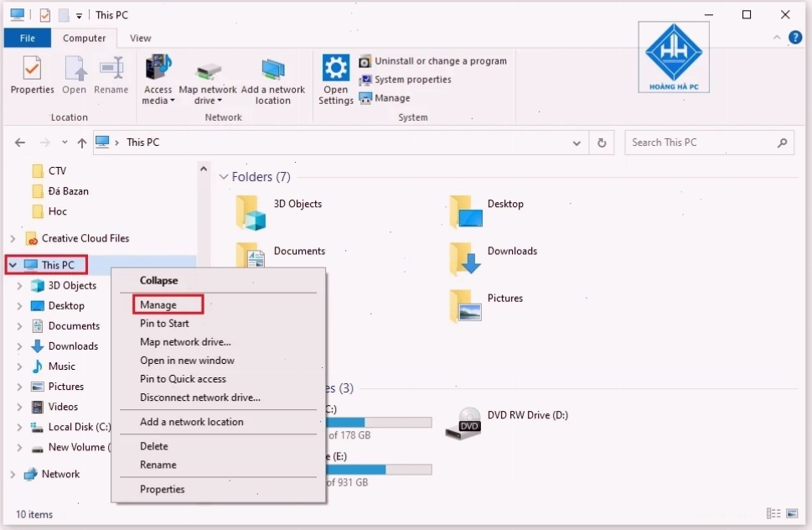Select Pictures in the navigation tree
Screen dimensions: 812x530
coord(58,387)
